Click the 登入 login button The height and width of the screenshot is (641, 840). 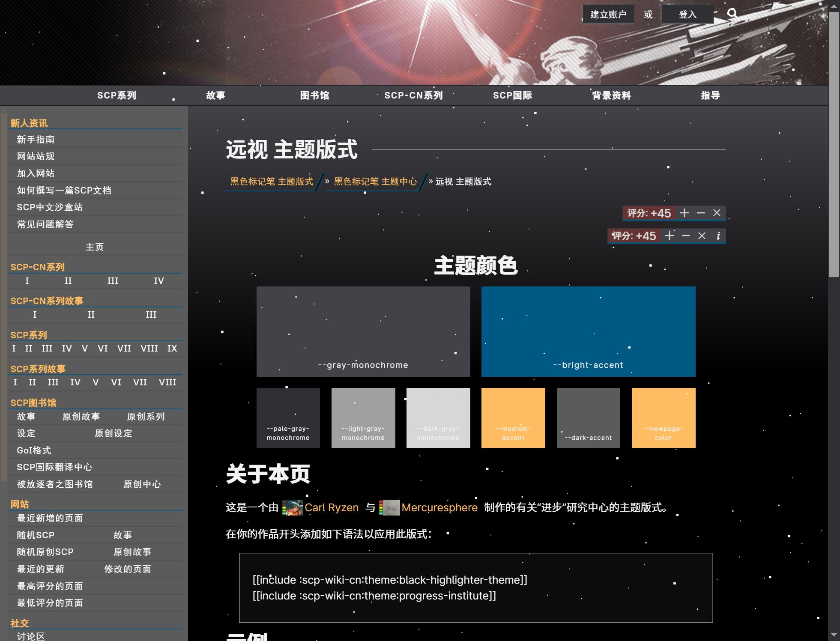point(688,15)
